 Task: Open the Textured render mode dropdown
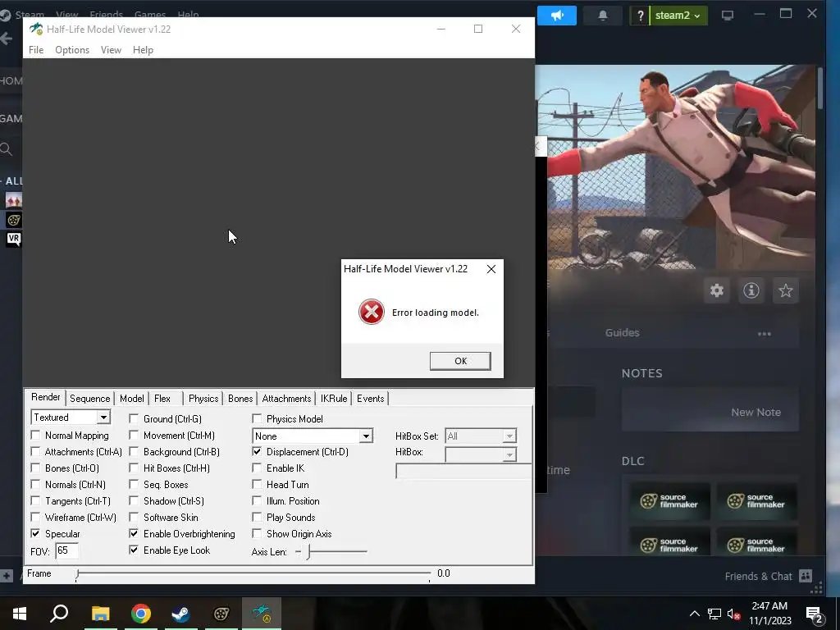[x=103, y=418]
